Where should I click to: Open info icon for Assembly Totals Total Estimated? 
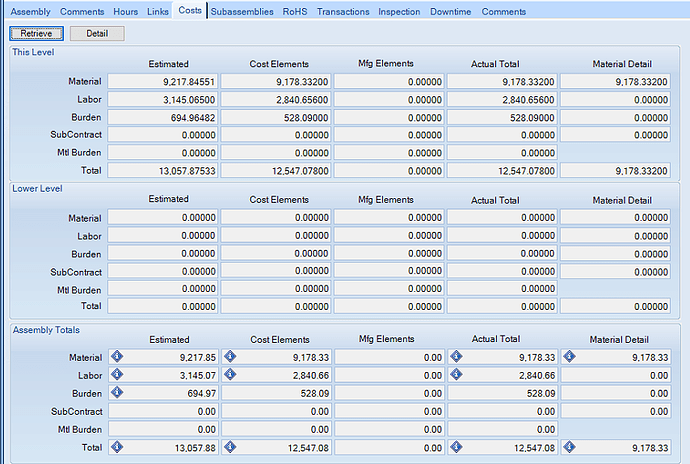pos(117,447)
